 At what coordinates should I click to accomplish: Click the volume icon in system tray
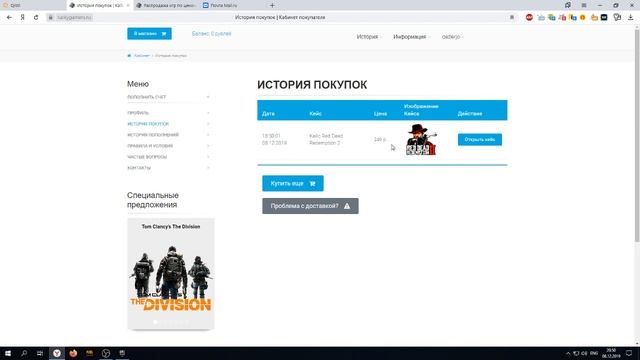coord(584,353)
